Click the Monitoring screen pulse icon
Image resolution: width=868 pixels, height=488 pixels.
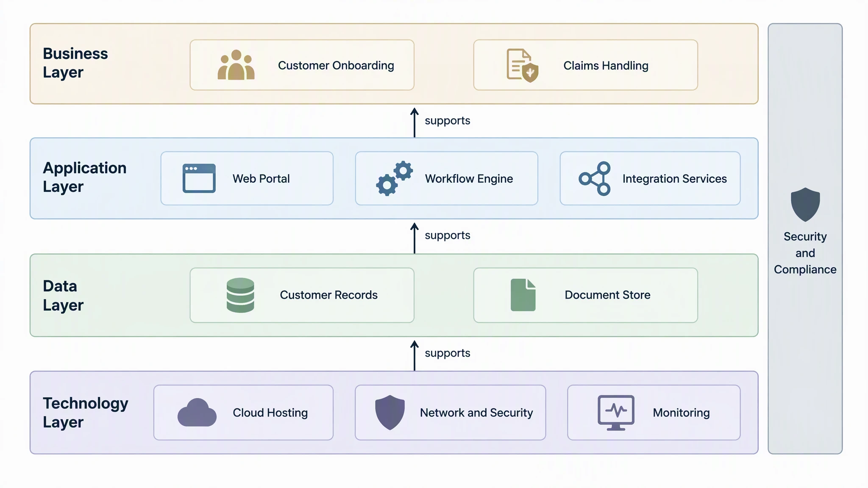(616, 413)
